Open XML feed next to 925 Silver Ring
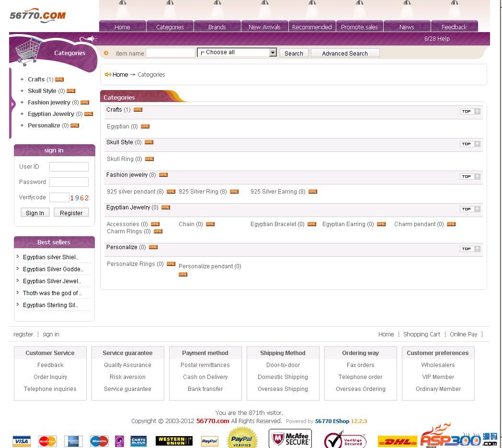This screenshot has height=448, width=502. [234, 192]
